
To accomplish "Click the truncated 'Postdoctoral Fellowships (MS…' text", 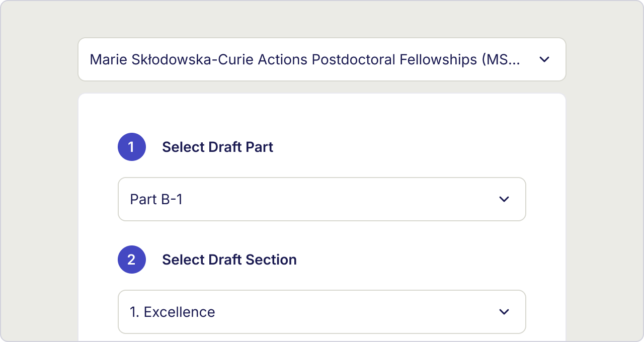I will coord(417,60).
